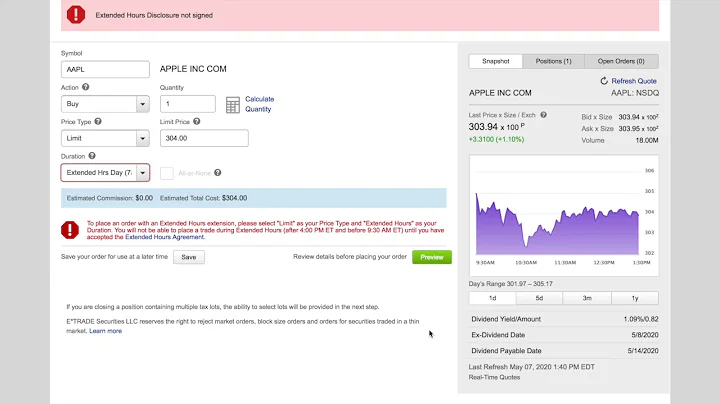Select the 5d chart range
Image resolution: width=720 pixels, height=404 pixels.
539,298
